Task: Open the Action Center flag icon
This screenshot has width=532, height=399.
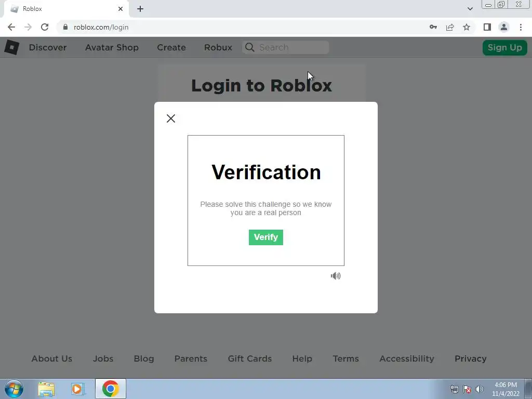Action: (467, 389)
